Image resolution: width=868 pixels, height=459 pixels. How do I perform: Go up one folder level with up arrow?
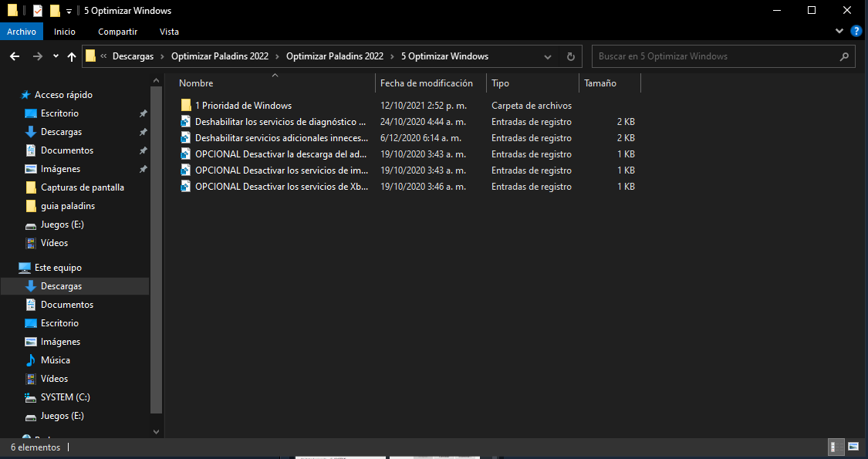[x=72, y=56]
